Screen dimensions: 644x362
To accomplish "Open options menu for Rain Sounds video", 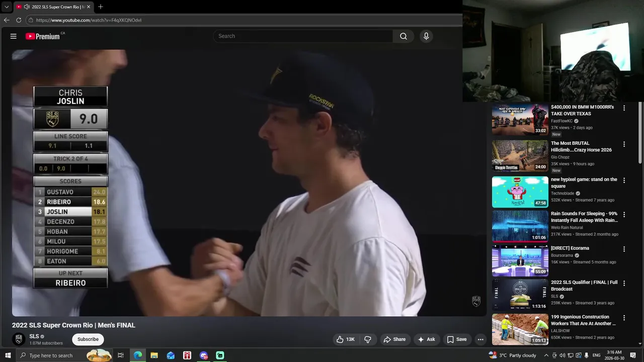I will coord(624,214).
